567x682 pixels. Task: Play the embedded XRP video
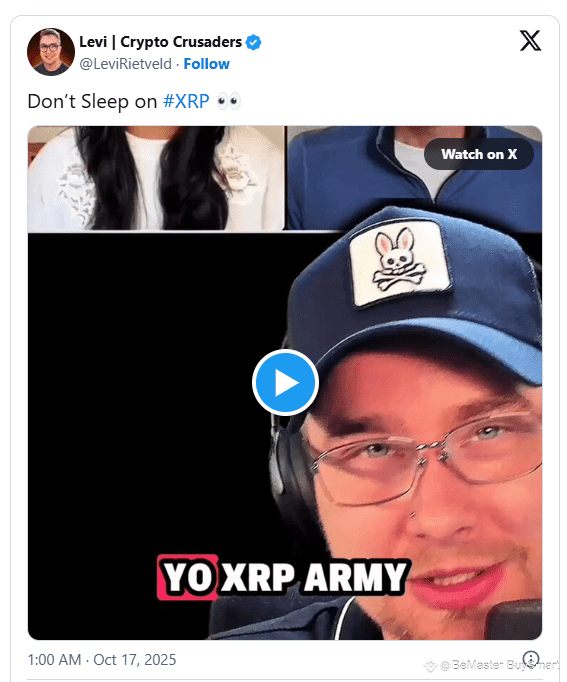[x=285, y=382]
